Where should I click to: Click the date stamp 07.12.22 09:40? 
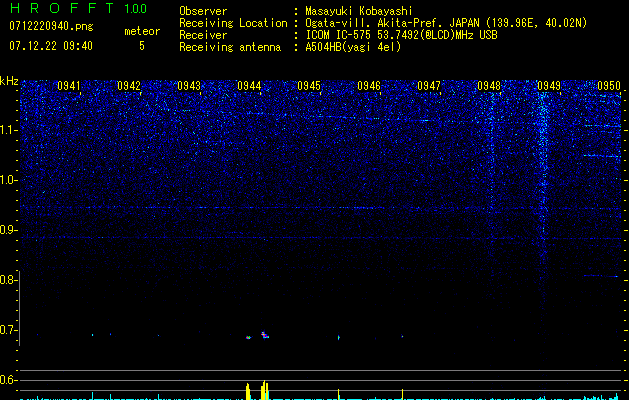[x=51, y=46]
